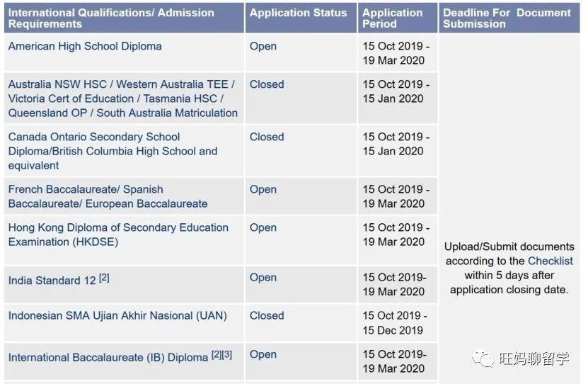Open International Baccalaureate (IB) Diploma link
This screenshot has width=588, height=384.
click(x=108, y=357)
